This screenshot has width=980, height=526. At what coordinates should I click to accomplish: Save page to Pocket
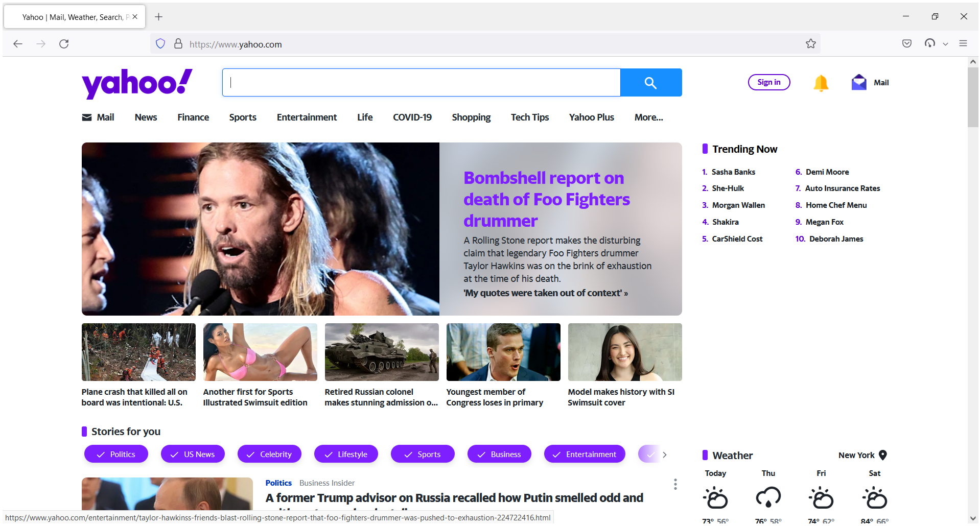point(907,44)
